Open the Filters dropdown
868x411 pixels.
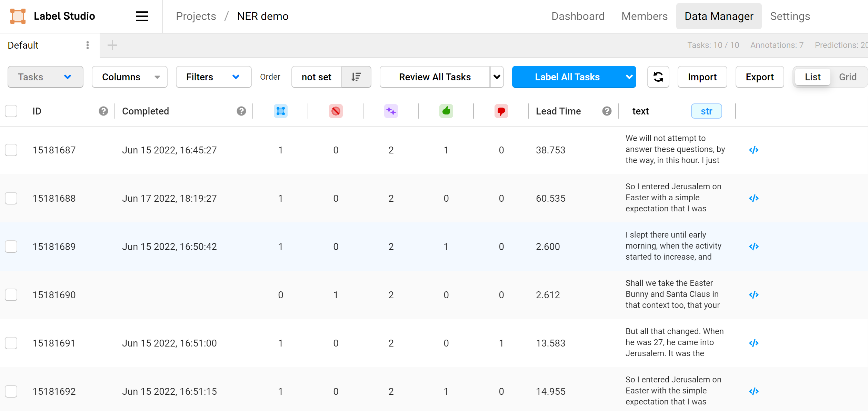click(213, 77)
